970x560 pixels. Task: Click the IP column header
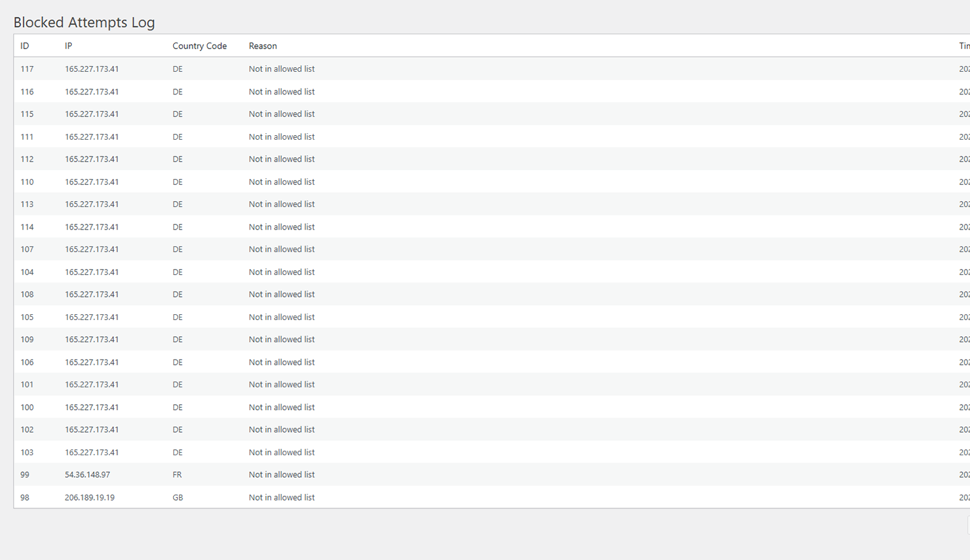coord(68,46)
